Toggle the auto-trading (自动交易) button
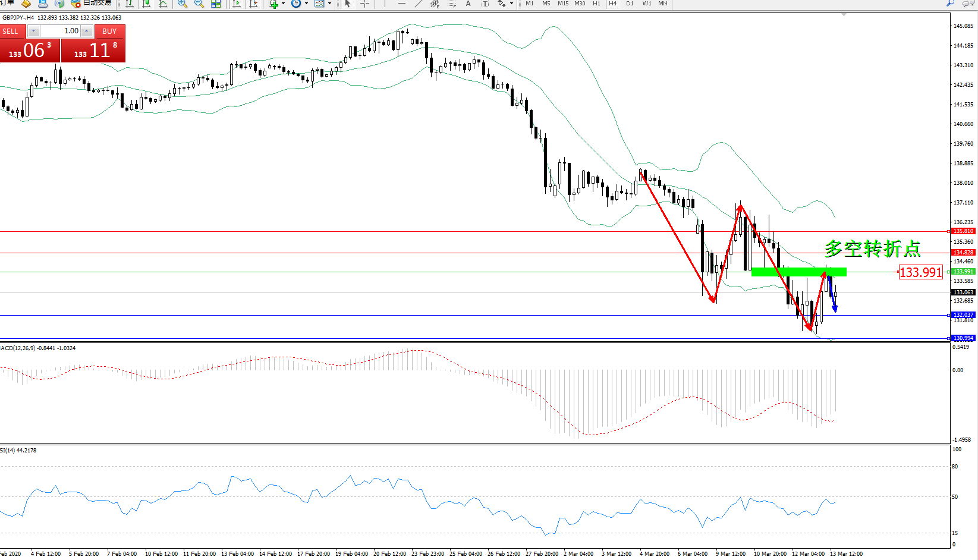 (x=91, y=4)
